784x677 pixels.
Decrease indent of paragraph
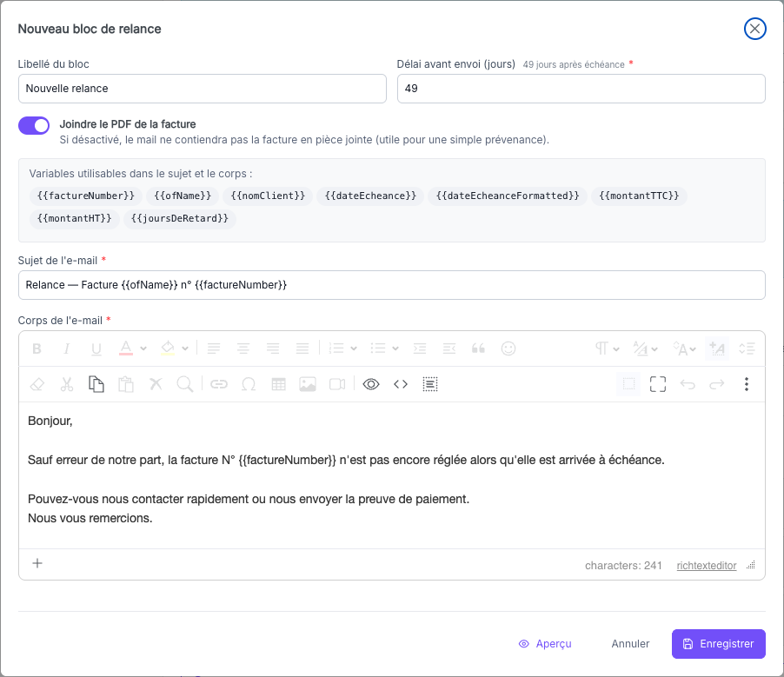449,348
